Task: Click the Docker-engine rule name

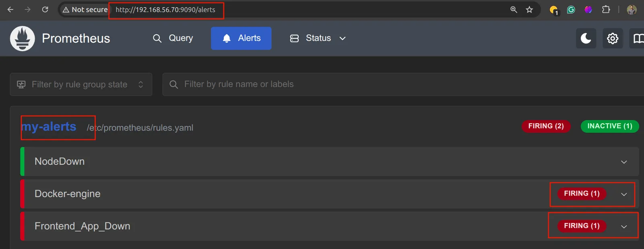Action: click(68, 194)
